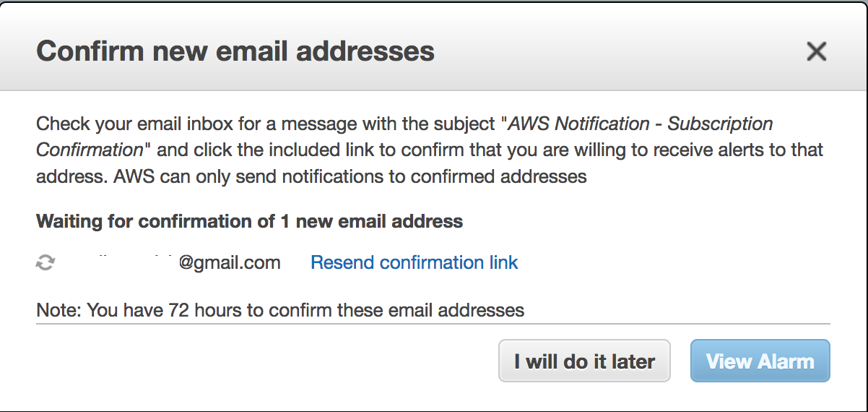The height and width of the screenshot is (412, 868).
Task: Click the circular arrows pending-confirmation icon
Action: tap(45, 263)
